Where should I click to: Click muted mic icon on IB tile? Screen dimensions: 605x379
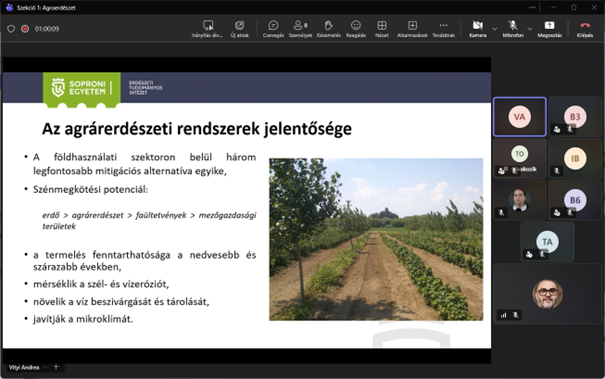(557, 171)
